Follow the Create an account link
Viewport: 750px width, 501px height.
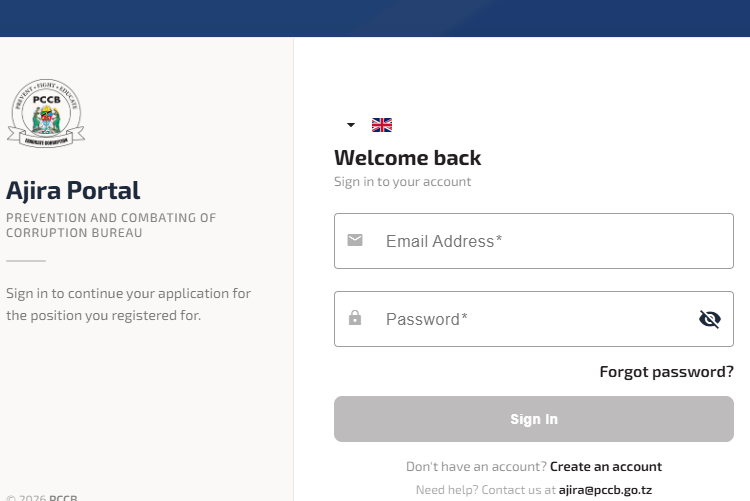(x=606, y=467)
